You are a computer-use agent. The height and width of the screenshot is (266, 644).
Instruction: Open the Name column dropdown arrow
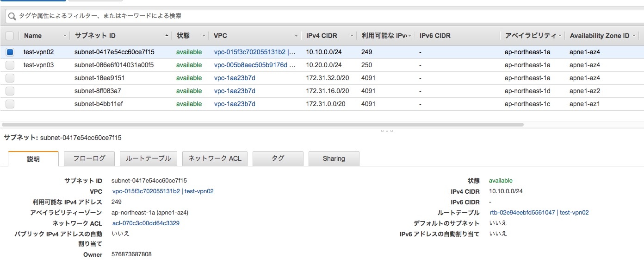(65, 36)
